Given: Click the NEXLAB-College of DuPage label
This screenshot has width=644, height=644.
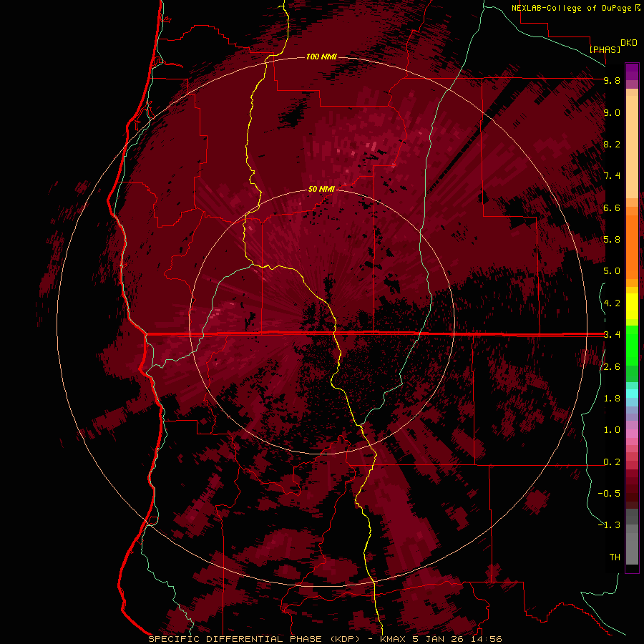Looking at the screenshot, I should [572, 8].
